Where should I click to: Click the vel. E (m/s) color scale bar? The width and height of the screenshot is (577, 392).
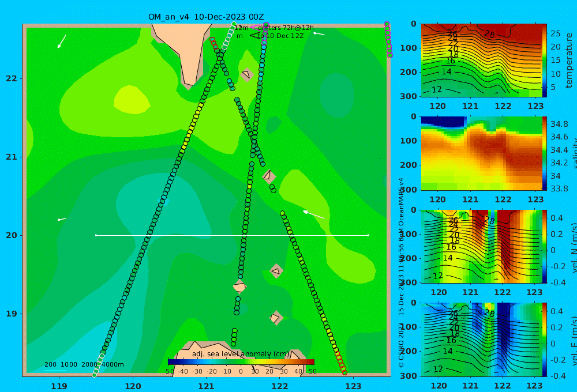tap(545, 340)
